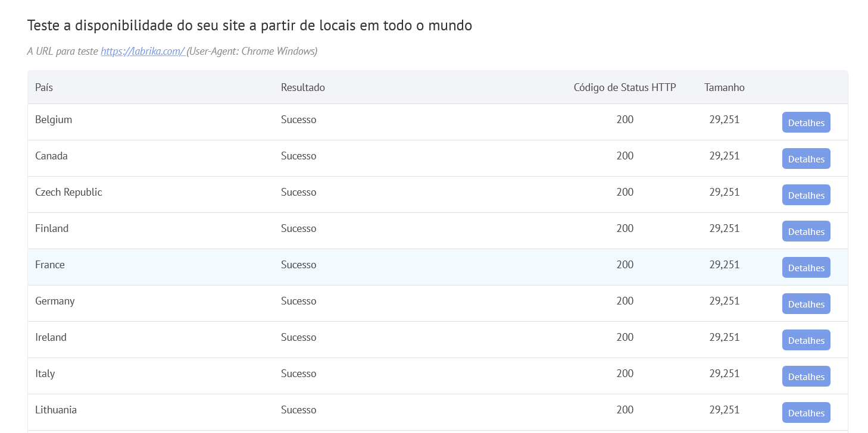Click the Detalhes button for Lithuania

point(805,412)
